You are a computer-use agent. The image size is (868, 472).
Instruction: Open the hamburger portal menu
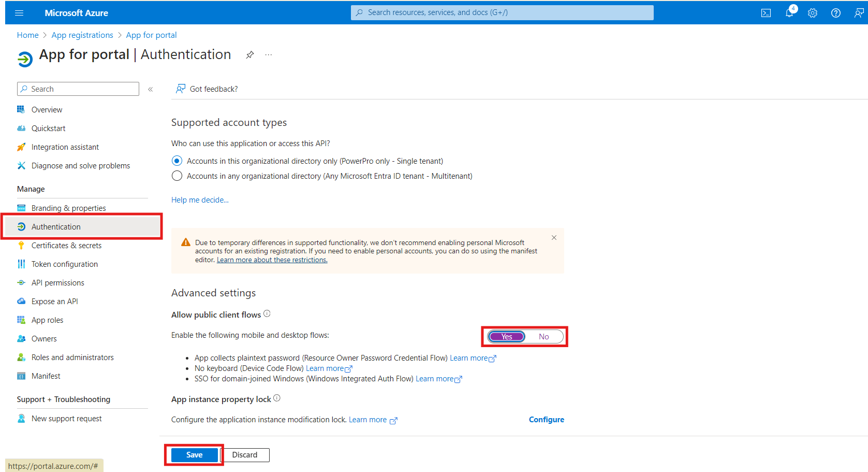click(19, 13)
